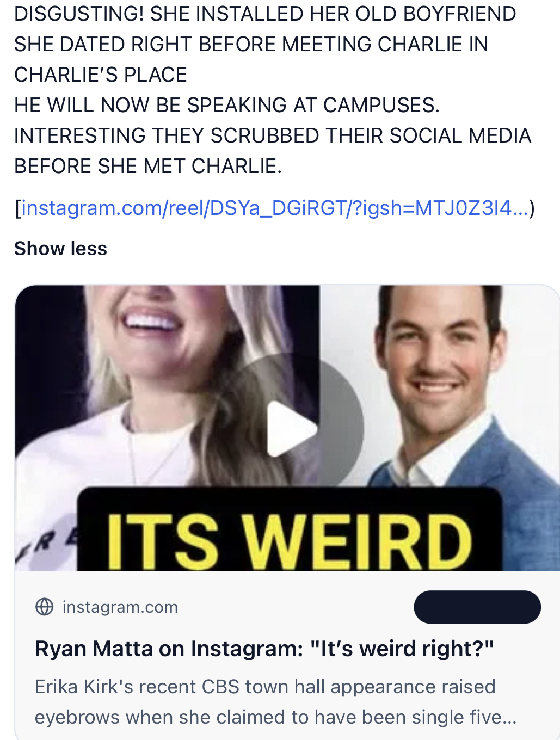Viewport: 560px width, 740px height.
Task: Click the globe icon beside instagram.com
Action: click(x=45, y=607)
